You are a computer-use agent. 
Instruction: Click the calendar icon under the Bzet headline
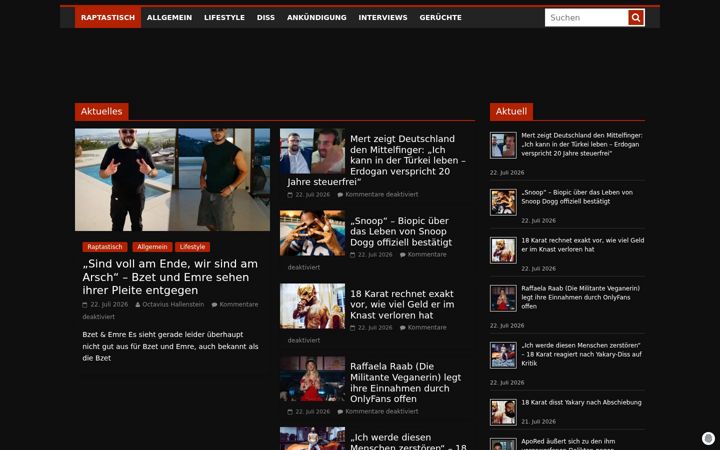point(85,304)
